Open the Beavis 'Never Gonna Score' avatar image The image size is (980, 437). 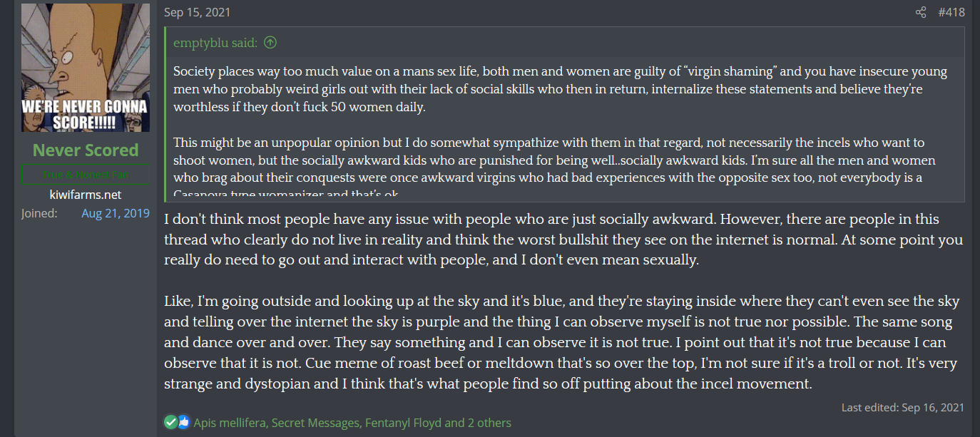pyautogui.click(x=86, y=68)
